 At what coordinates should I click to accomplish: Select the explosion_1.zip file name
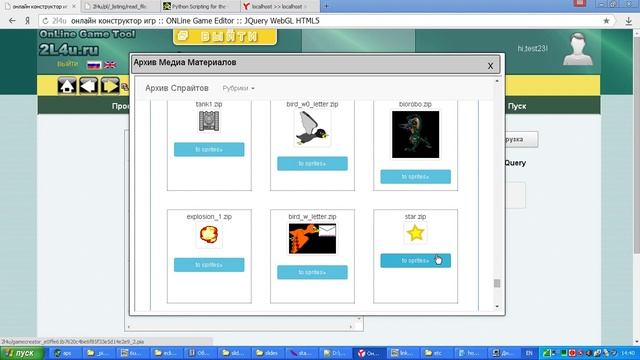tap(209, 216)
